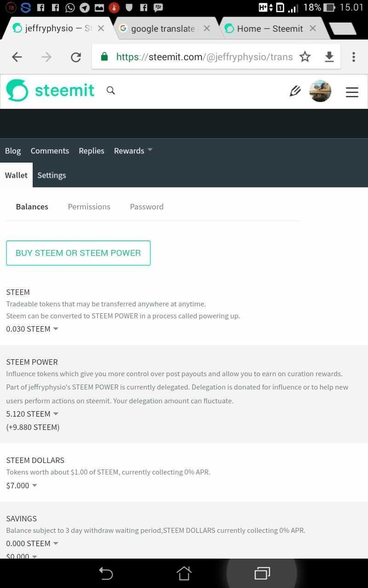
Task: Tap the WhatsApp notification icon
Action: coord(70,7)
